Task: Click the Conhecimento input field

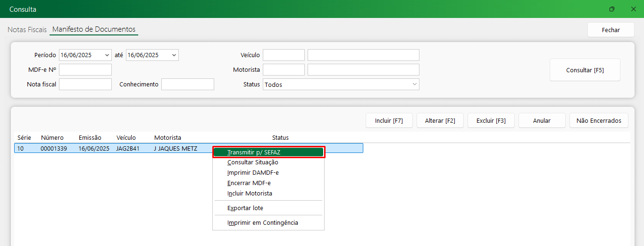Action: click(x=188, y=85)
